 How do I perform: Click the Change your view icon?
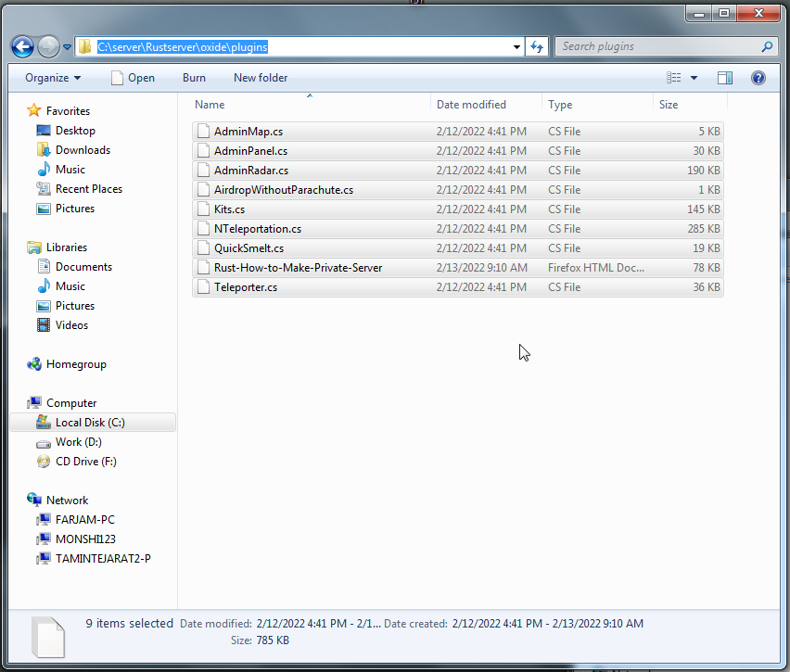(674, 78)
